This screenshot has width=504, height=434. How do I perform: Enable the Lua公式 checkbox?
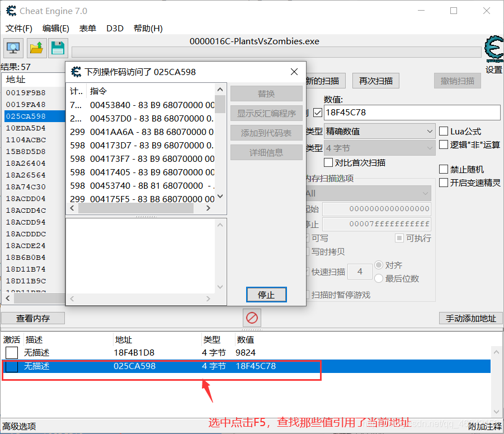point(444,131)
